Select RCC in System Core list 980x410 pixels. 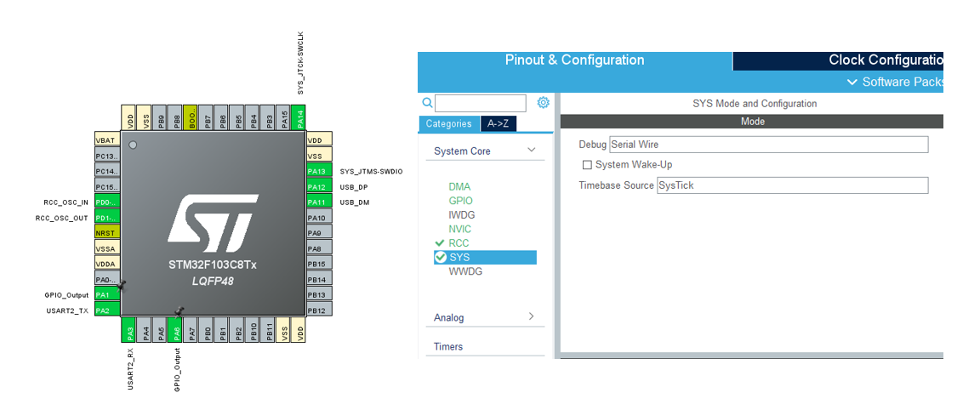[x=459, y=243]
